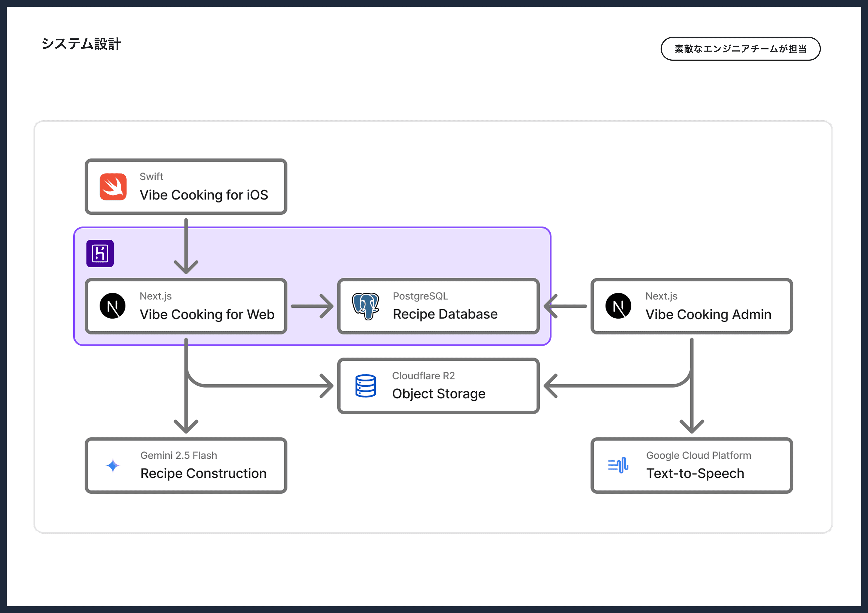
Task: Select the Recipe Construction label
Action: (203, 473)
